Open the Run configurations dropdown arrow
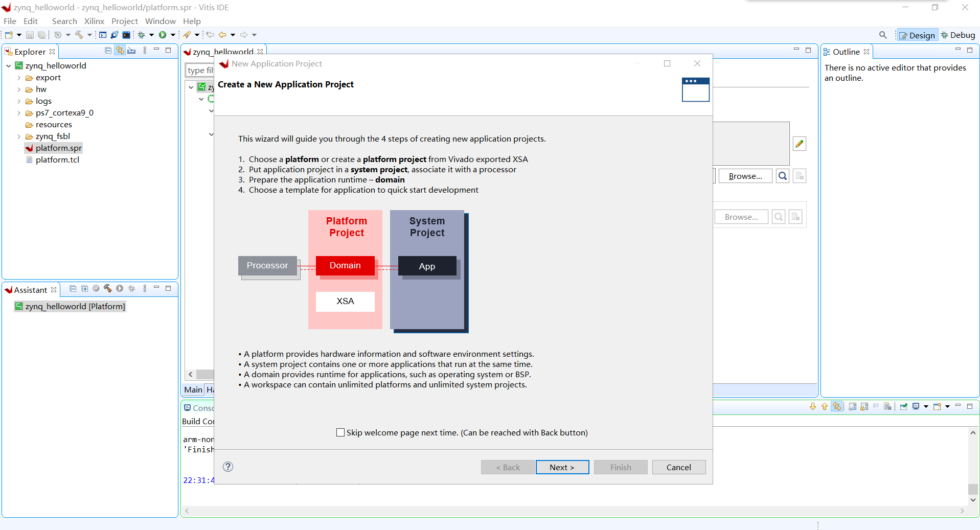This screenshot has width=980, height=530. coord(173,35)
